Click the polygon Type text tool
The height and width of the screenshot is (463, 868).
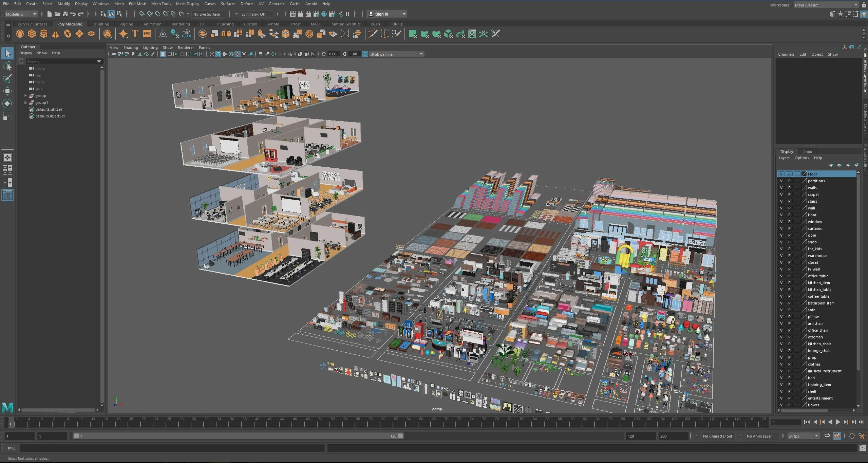point(135,34)
